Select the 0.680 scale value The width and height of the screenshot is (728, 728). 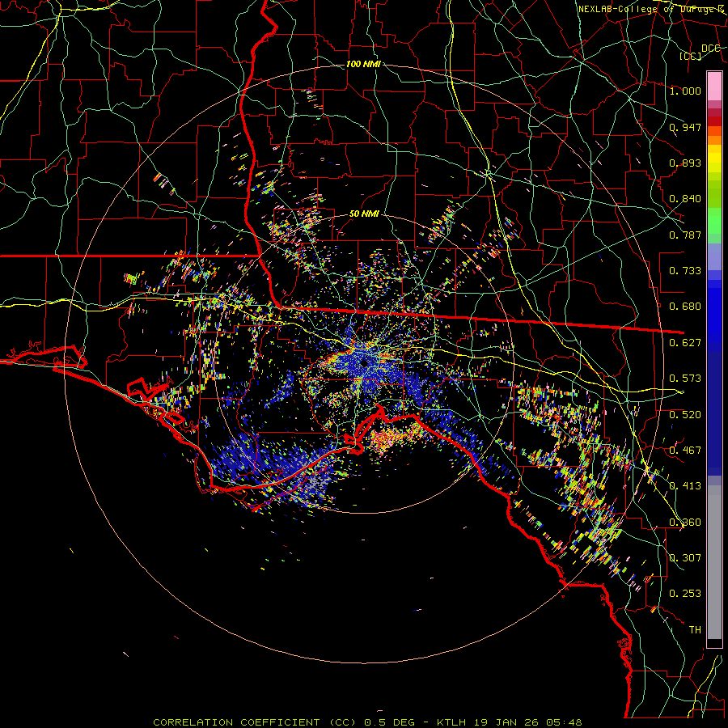click(685, 307)
